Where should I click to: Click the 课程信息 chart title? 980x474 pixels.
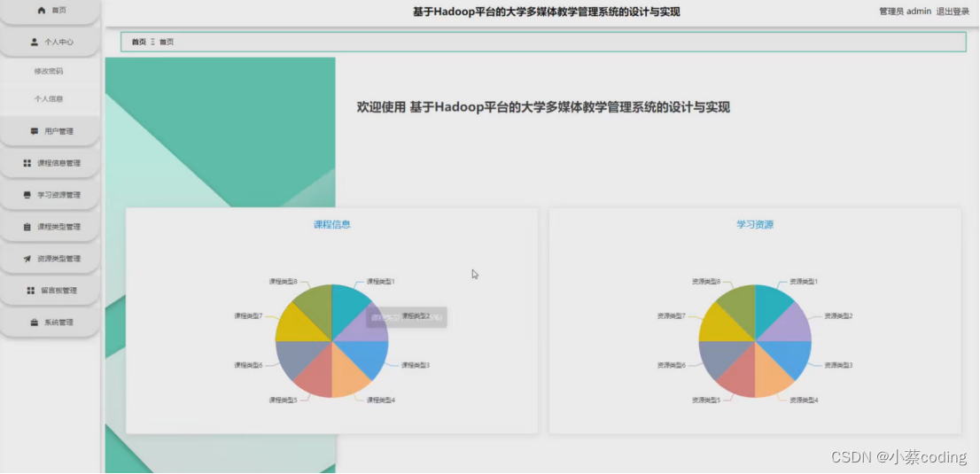(x=332, y=224)
